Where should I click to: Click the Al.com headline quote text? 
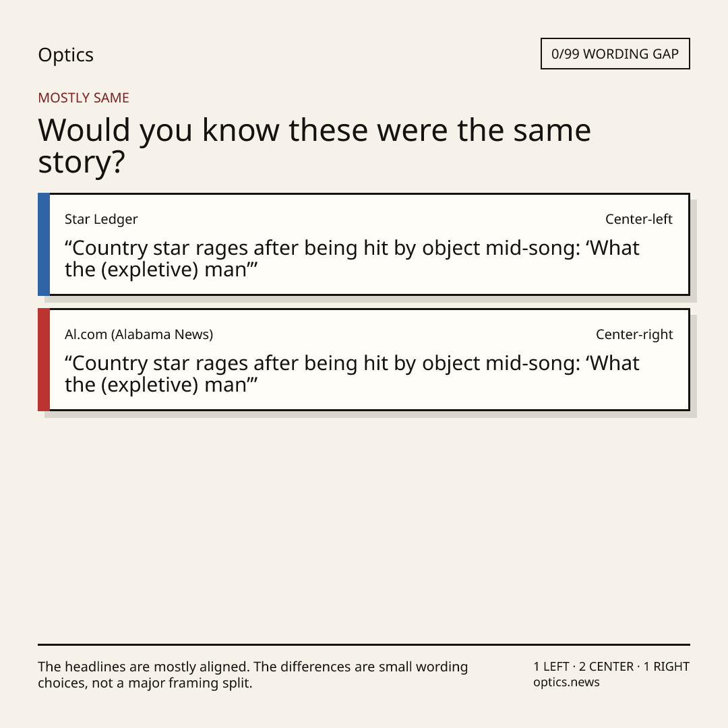click(x=352, y=373)
